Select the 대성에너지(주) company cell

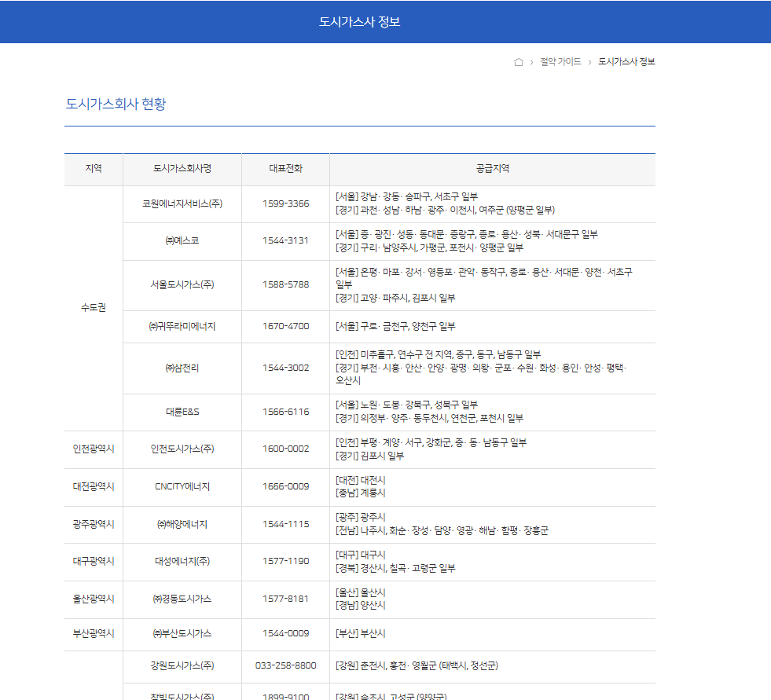182,562
